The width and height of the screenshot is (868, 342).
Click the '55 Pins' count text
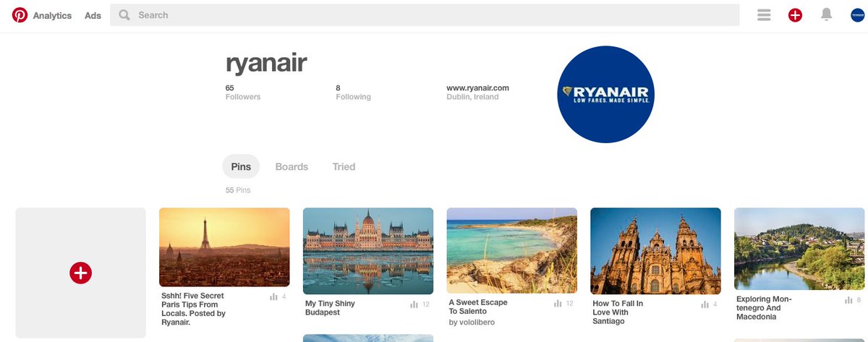click(238, 190)
